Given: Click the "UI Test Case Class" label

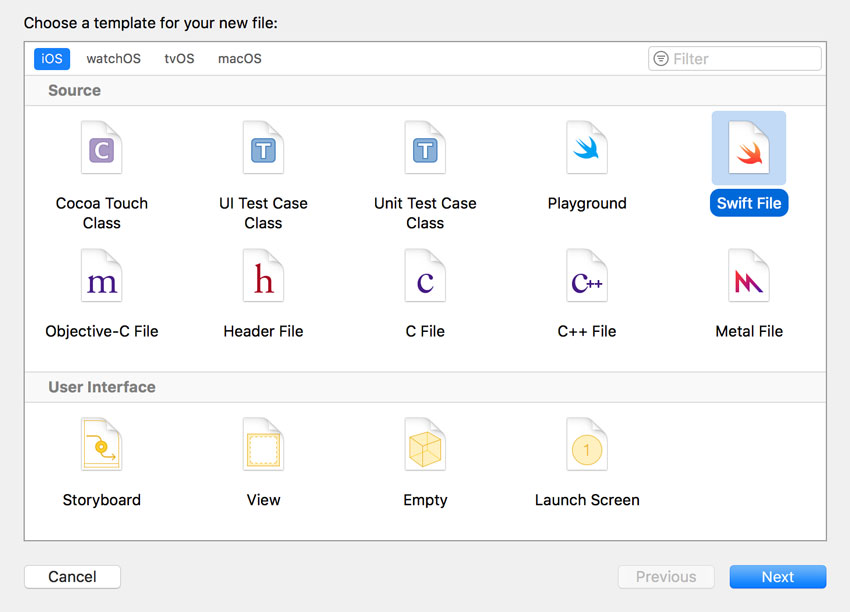Looking at the screenshot, I should click(x=263, y=213).
